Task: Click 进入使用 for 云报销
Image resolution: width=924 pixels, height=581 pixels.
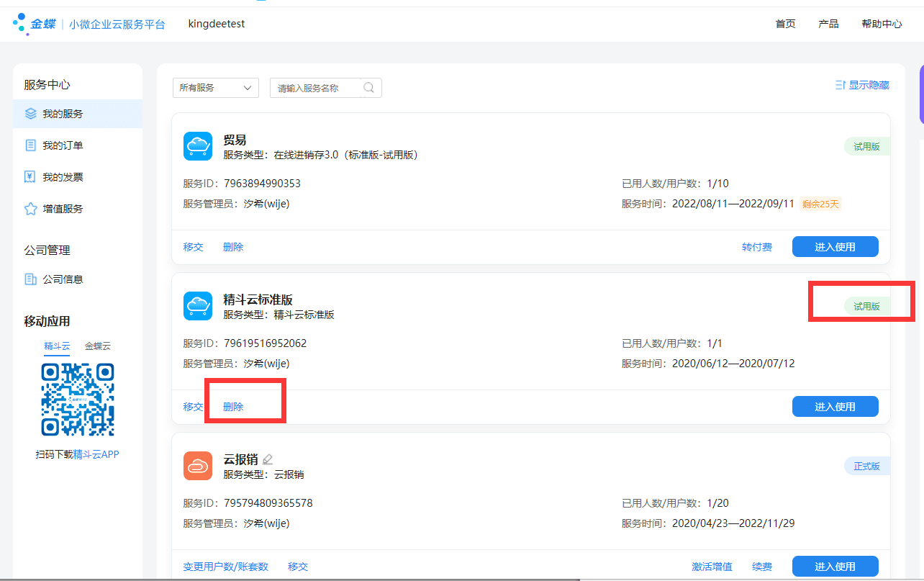Action: [x=835, y=567]
